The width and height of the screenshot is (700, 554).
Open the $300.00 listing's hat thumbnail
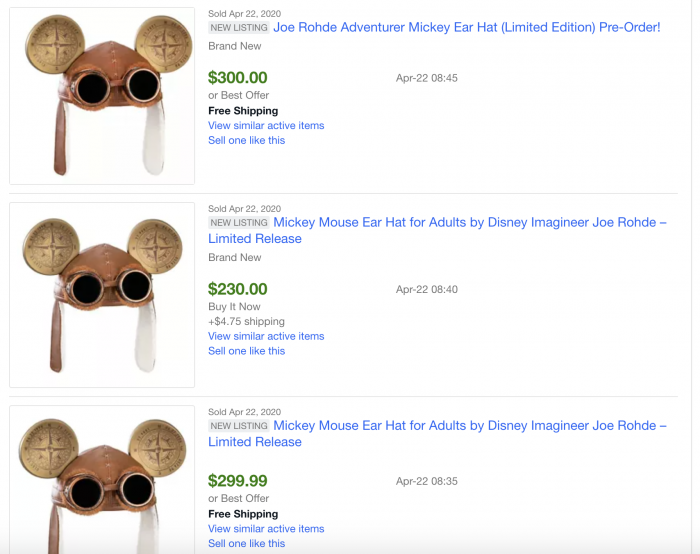tap(102, 96)
